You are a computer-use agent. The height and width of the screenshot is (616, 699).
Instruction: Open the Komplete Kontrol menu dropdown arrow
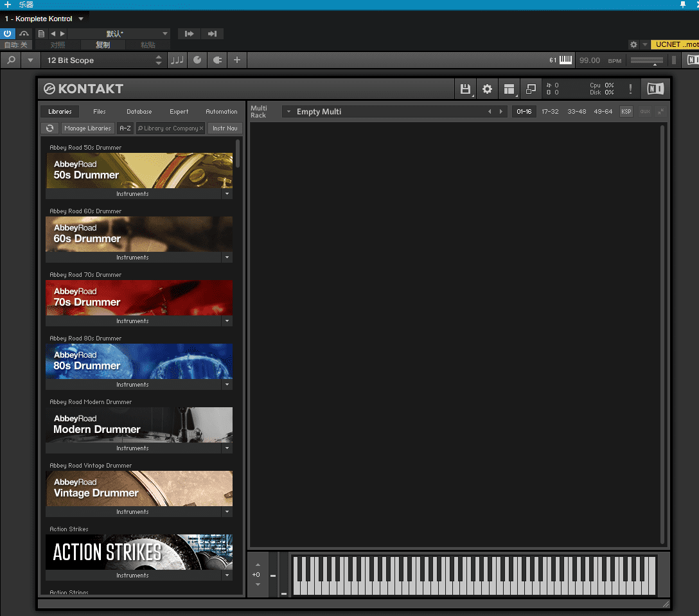coord(30,60)
